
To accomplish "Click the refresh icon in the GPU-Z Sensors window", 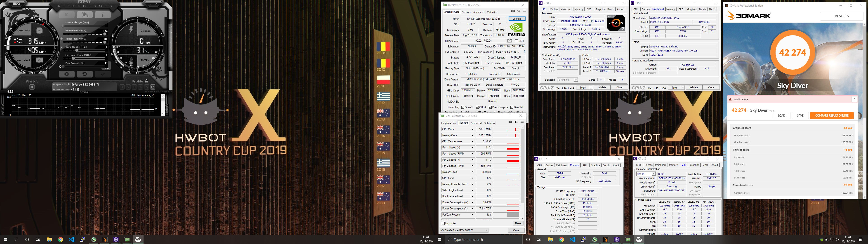I will tap(516, 122).
